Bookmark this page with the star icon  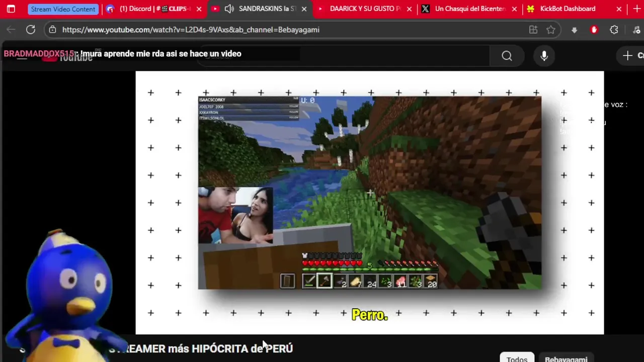point(551,30)
